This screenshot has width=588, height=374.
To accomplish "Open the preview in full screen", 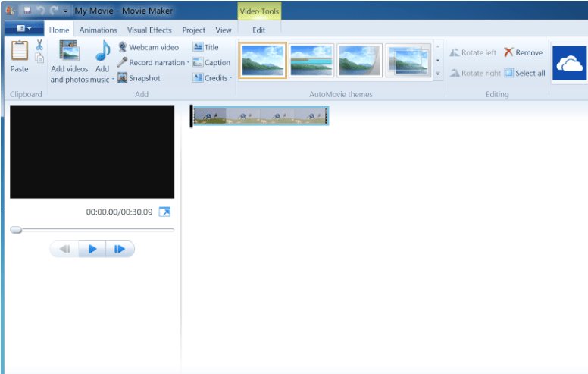I will click(164, 212).
